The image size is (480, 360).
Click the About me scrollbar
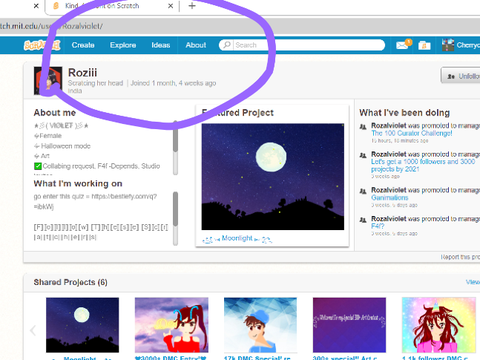pos(175,148)
